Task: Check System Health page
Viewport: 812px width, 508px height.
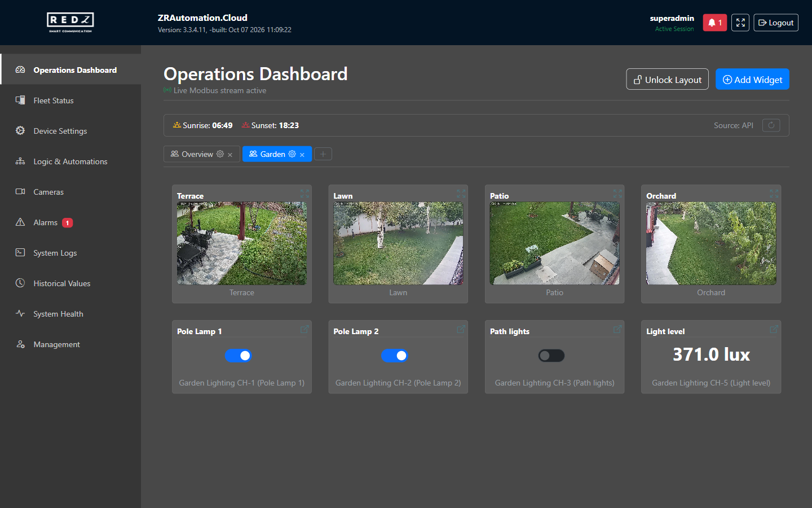Action: [70, 314]
